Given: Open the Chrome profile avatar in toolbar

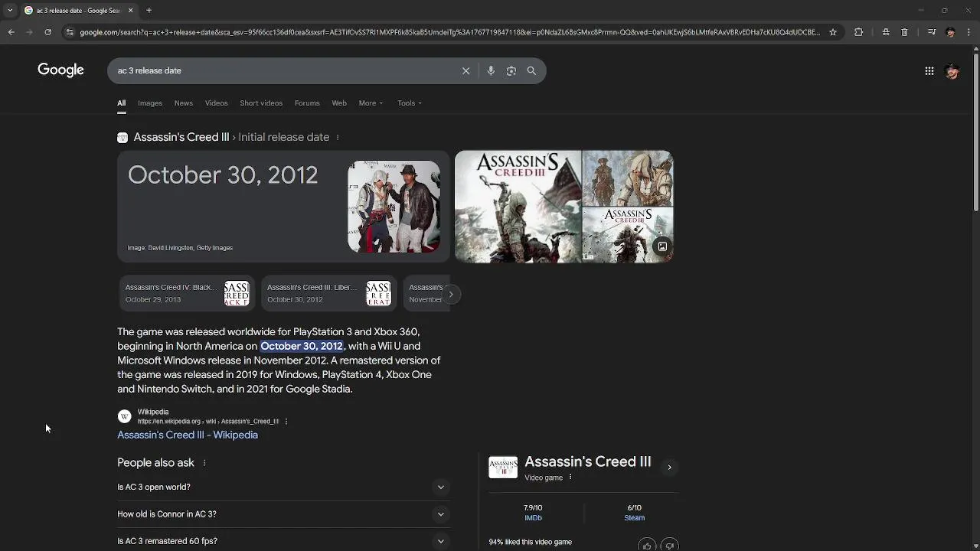Looking at the screenshot, I should (950, 32).
